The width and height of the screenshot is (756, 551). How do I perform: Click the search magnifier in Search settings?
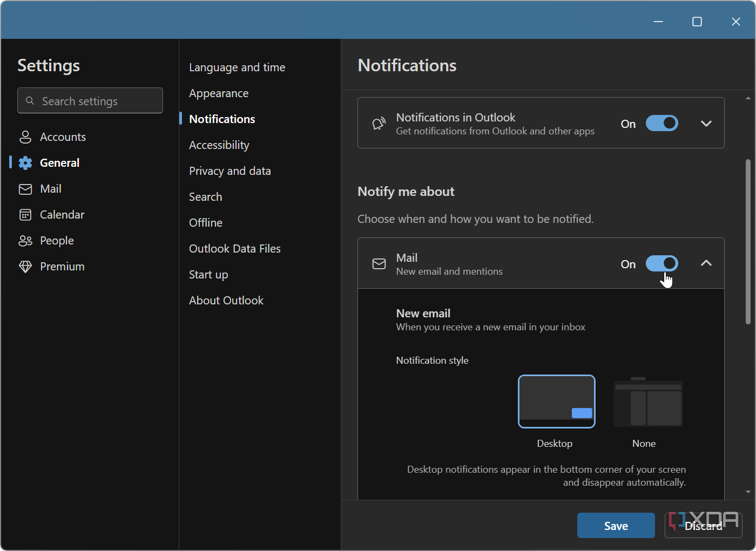[x=30, y=100]
